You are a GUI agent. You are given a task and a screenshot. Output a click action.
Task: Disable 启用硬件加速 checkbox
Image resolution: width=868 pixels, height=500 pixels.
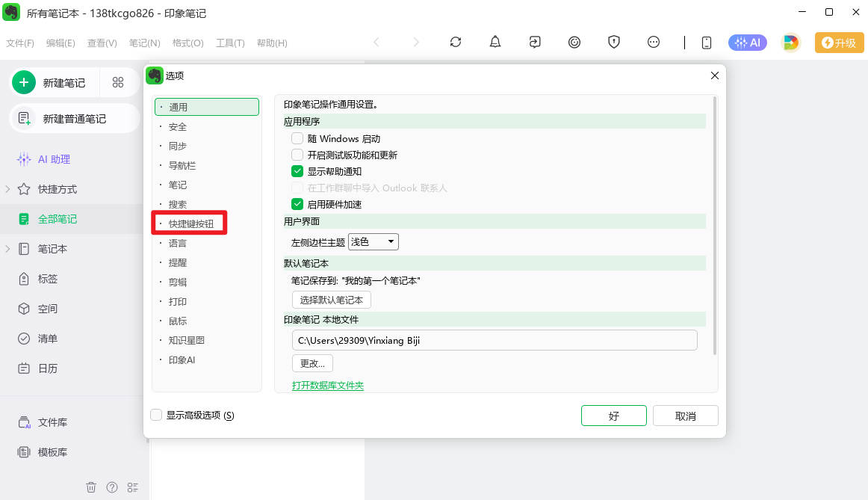tap(297, 204)
